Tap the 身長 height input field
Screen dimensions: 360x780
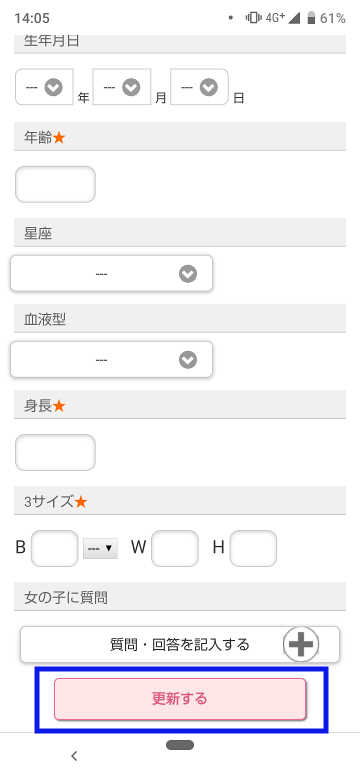coord(55,452)
